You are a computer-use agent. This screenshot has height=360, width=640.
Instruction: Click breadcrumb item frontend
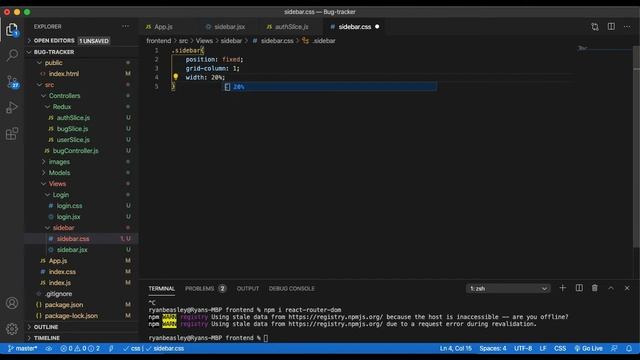pyautogui.click(x=159, y=41)
